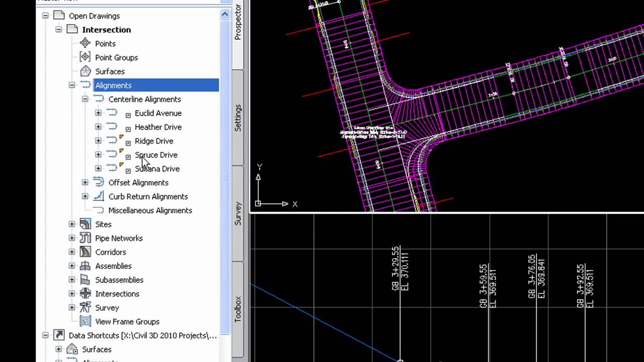The image size is (644, 362).
Task: Click the Miscellaneous Alignments icon
Action: click(99, 210)
